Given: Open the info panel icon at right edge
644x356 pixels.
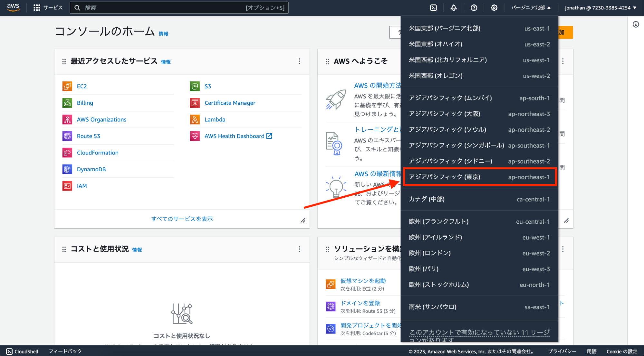Looking at the screenshot, I should pos(636,24).
